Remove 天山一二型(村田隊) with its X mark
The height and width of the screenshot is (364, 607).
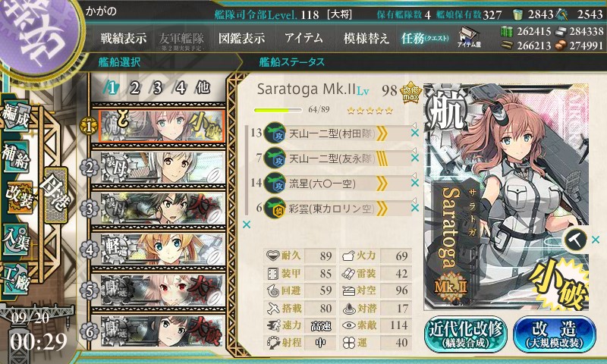[x=414, y=133]
